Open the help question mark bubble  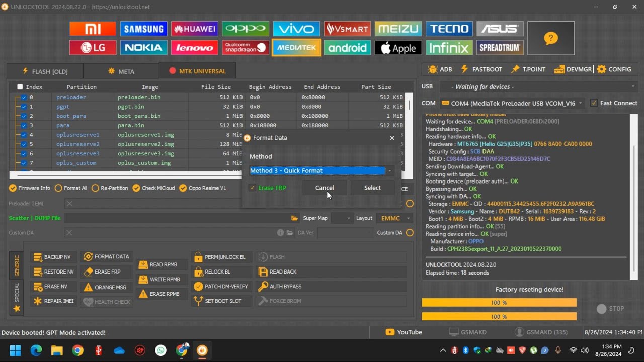pyautogui.click(x=551, y=38)
